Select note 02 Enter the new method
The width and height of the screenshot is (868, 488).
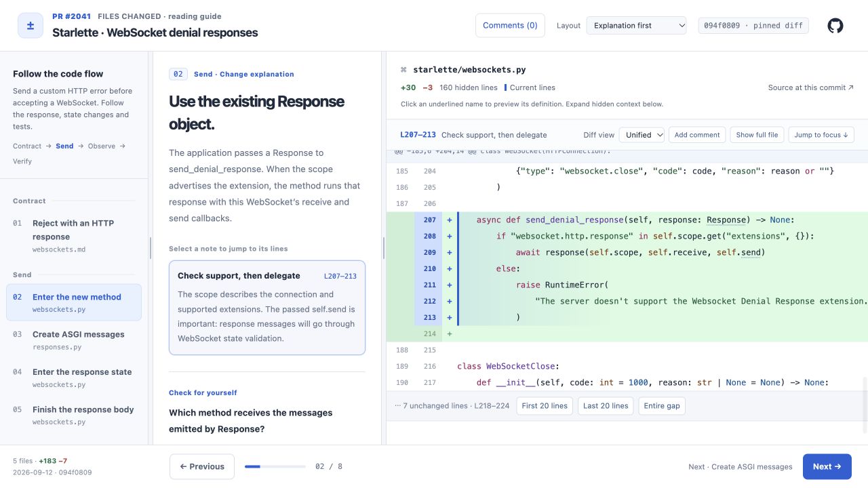(x=74, y=302)
